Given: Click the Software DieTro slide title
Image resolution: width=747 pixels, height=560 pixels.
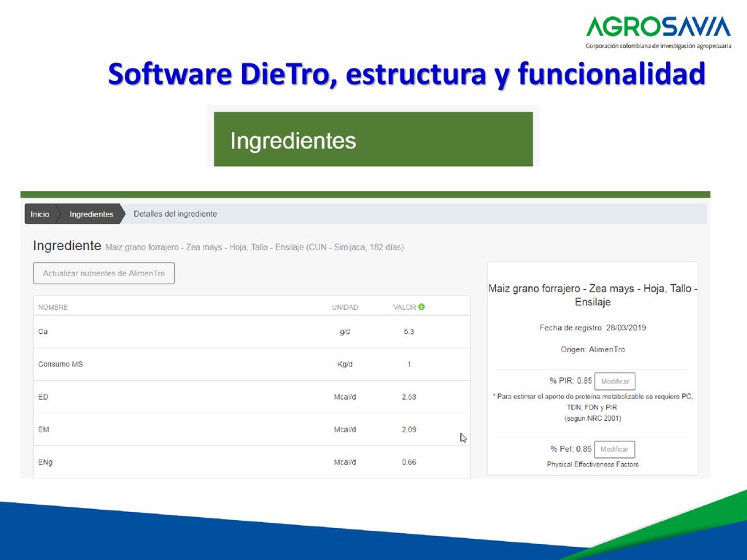Looking at the screenshot, I should pyautogui.click(x=406, y=74).
